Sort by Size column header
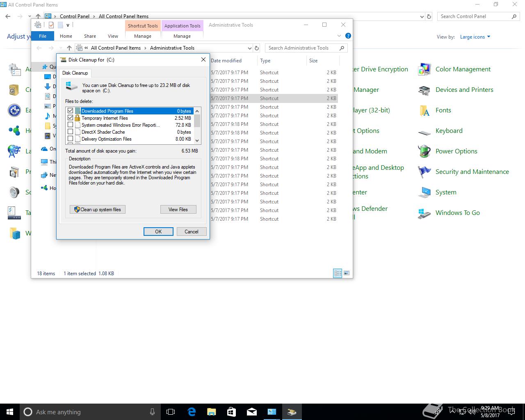525x420 pixels. pyautogui.click(x=322, y=61)
